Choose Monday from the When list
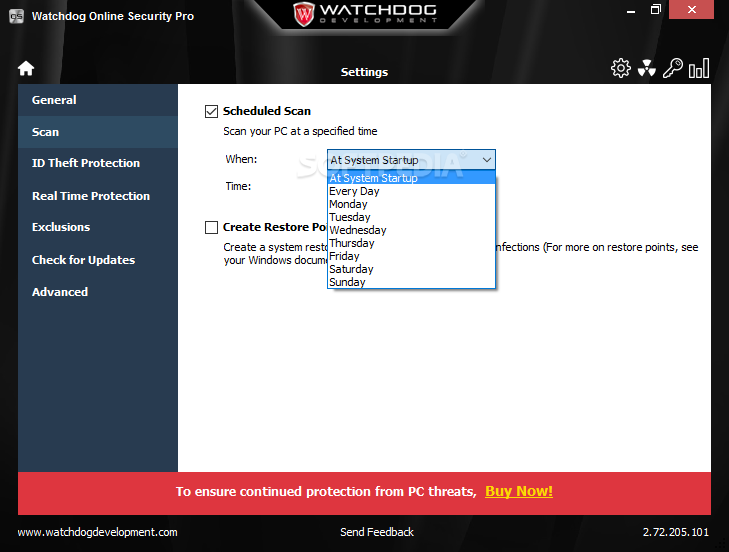The width and height of the screenshot is (729, 552). (411, 204)
